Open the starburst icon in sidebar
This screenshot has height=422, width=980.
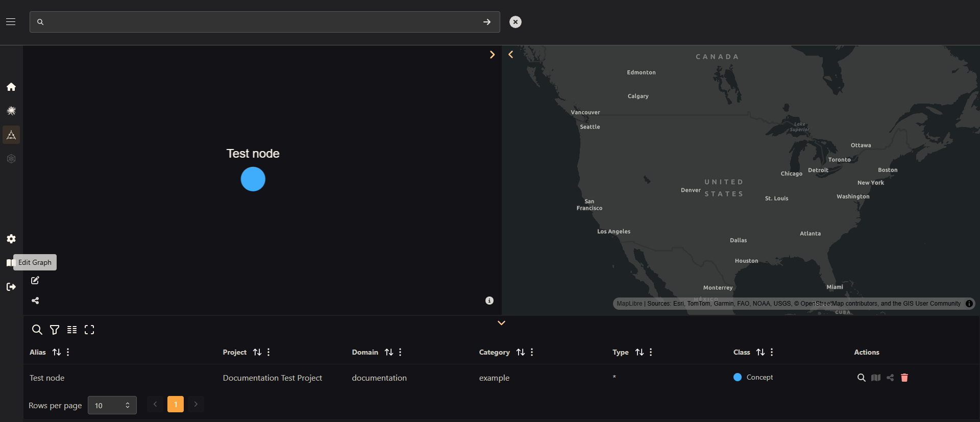(x=11, y=111)
